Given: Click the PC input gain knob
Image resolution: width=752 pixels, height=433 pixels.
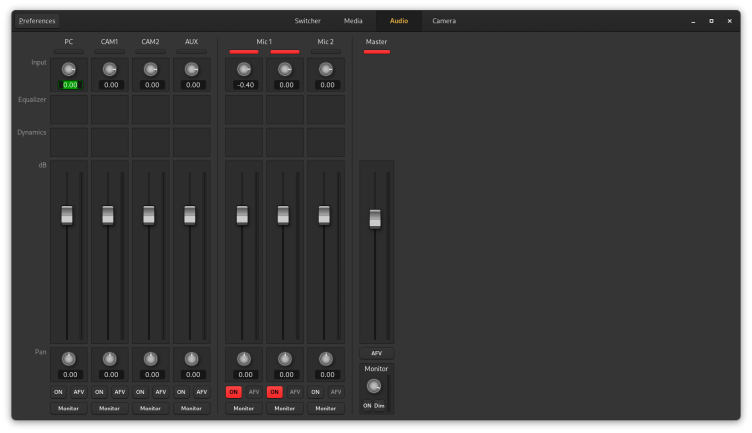Looking at the screenshot, I should coord(68,69).
